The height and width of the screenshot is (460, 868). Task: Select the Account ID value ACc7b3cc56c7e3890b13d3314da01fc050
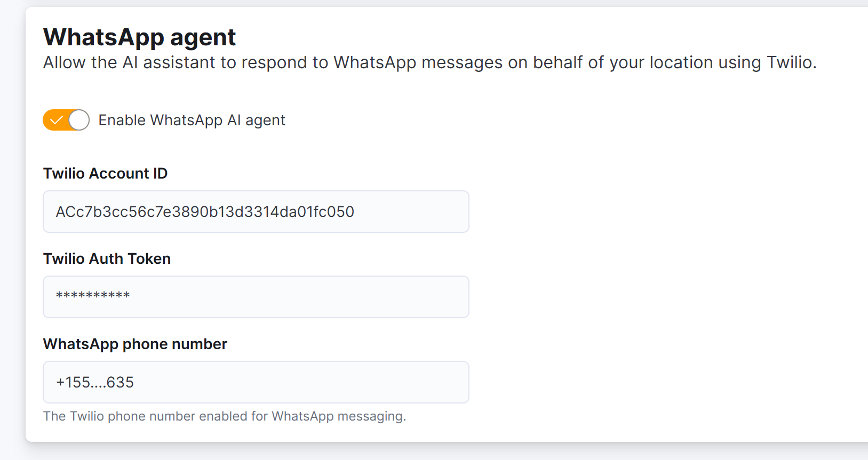(204, 212)
